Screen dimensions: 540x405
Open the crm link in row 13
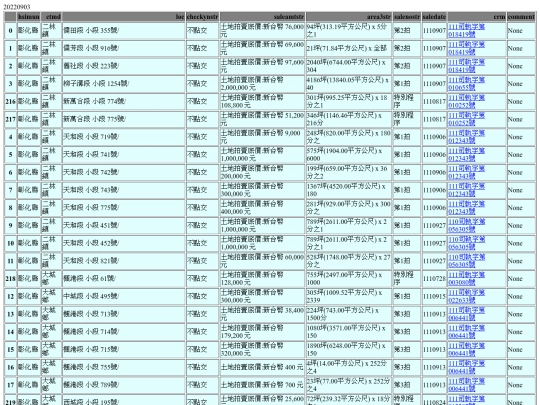pyautogui.click(x=466, y=314)
